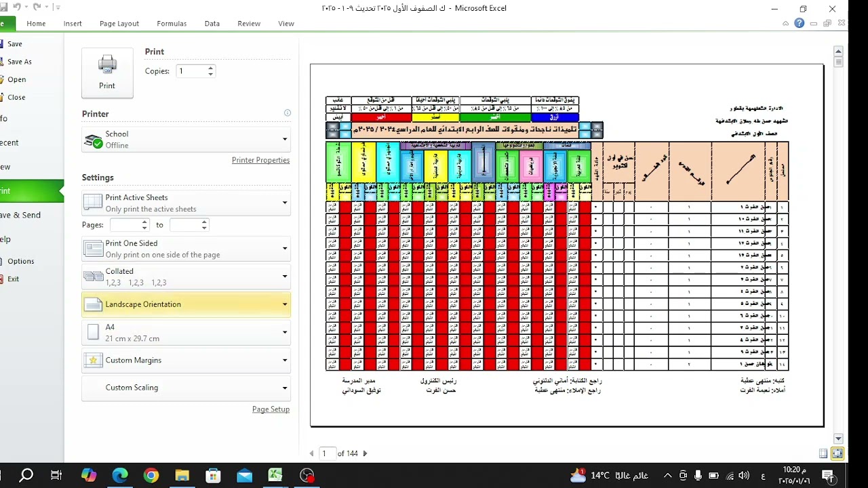Screen dimensions: 868x488
Task: Increase copies with the up spinner
Action: 211,68
